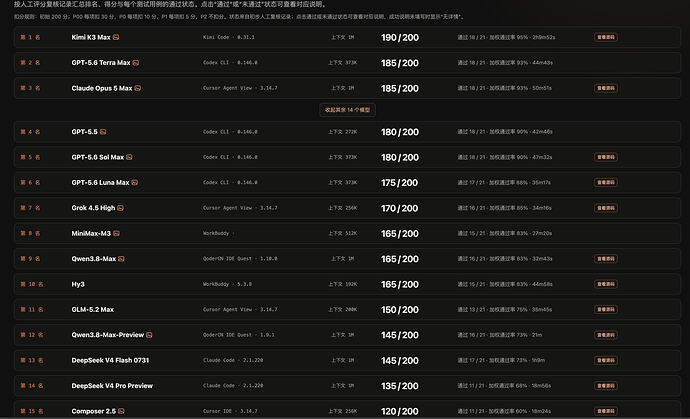Open orange button in DeepSeek V4 Pro Preview row

pos(606,386)
